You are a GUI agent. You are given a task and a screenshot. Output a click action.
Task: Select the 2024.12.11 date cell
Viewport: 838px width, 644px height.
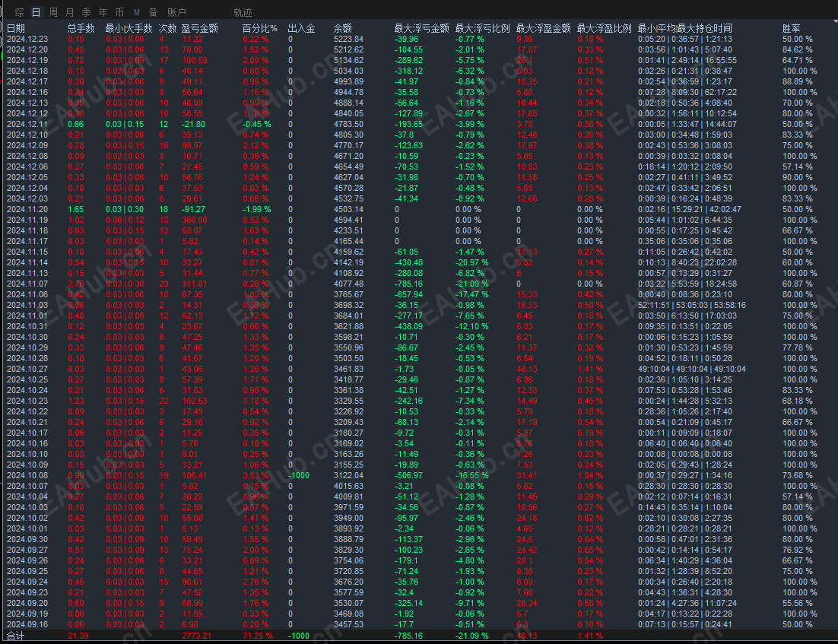tap(27, 124)
